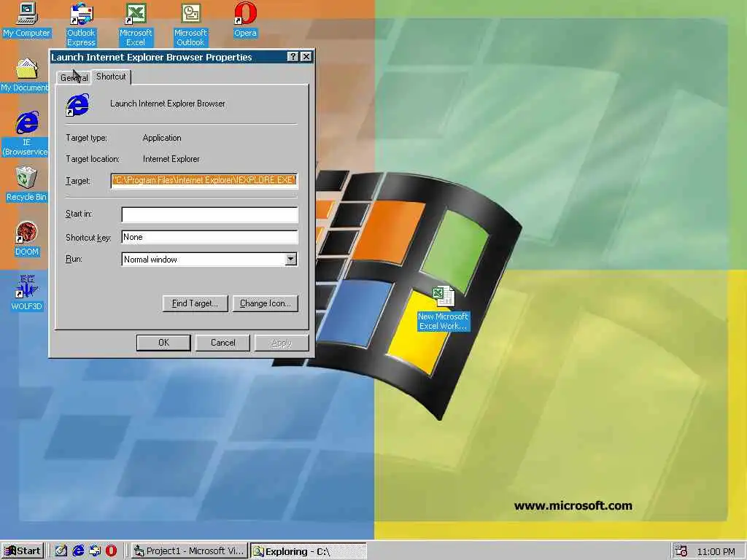Click the scheduler icon in system tray
This screenshot has height=560, width=747.
click(x=681, y=551)
